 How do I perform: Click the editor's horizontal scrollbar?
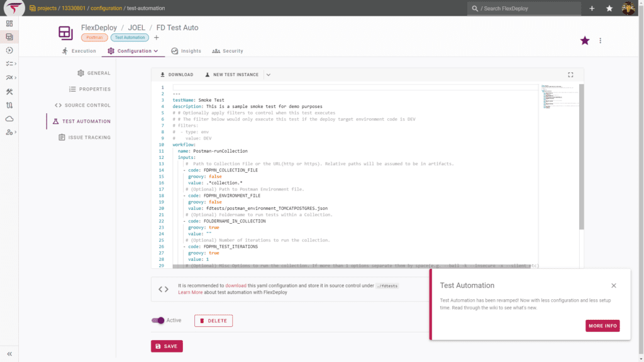[x=352, y=266]
